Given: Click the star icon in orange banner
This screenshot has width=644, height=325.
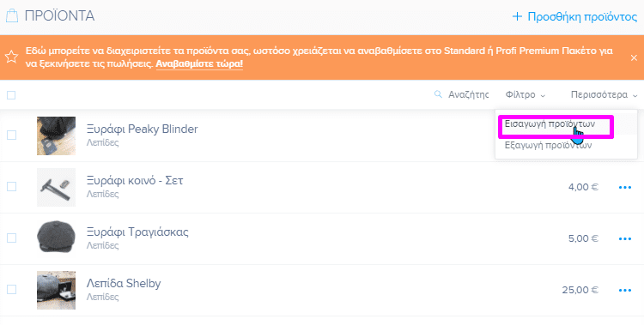Looking at the screenshot, I should click(x=11, y=57).
